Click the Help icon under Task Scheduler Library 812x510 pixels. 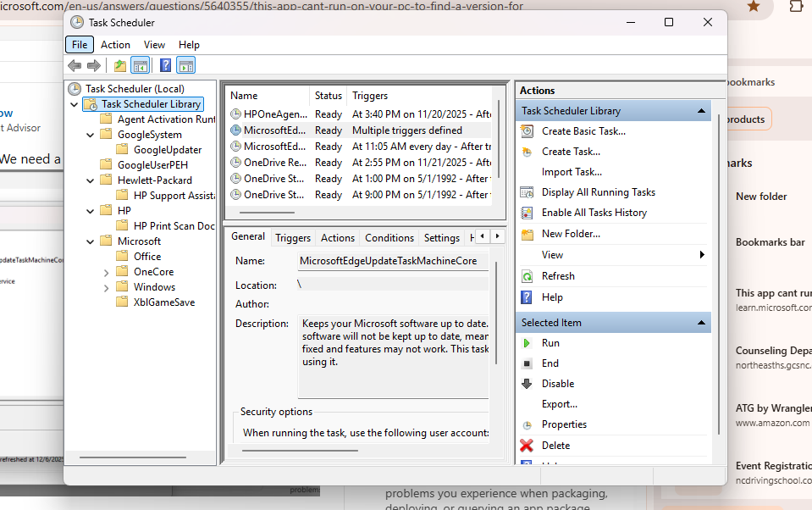527,297
